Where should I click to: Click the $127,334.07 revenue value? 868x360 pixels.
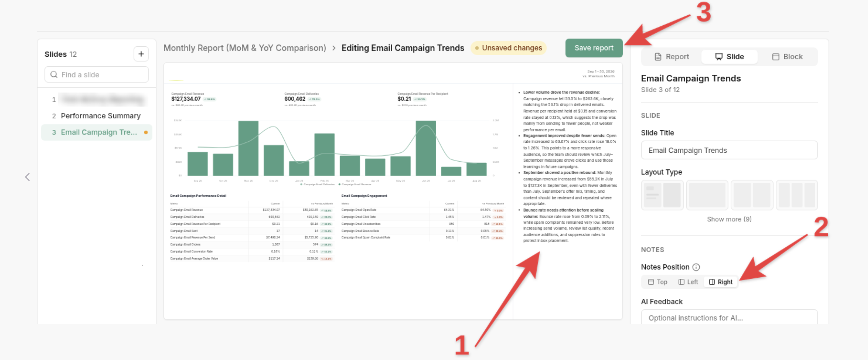(186, 99)
